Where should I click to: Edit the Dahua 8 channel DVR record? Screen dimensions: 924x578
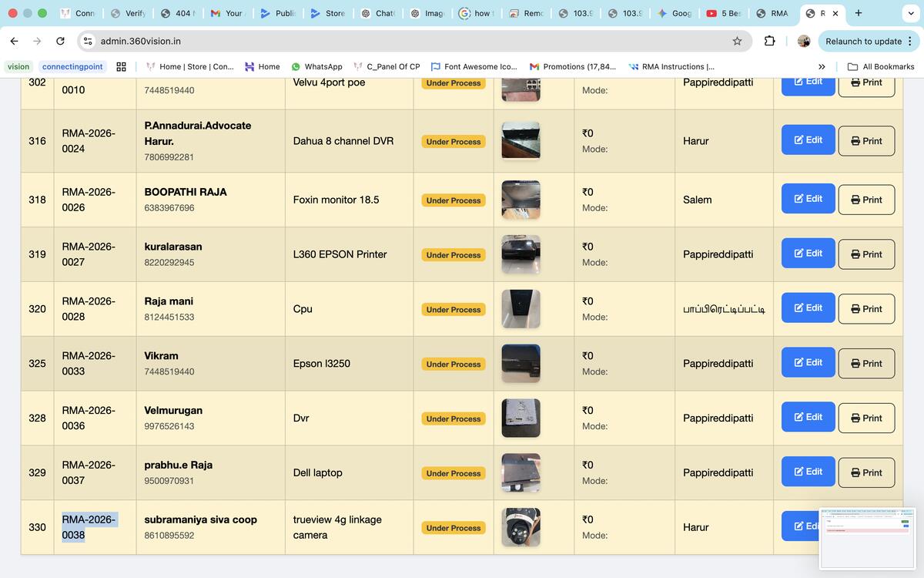click(808, 140)
